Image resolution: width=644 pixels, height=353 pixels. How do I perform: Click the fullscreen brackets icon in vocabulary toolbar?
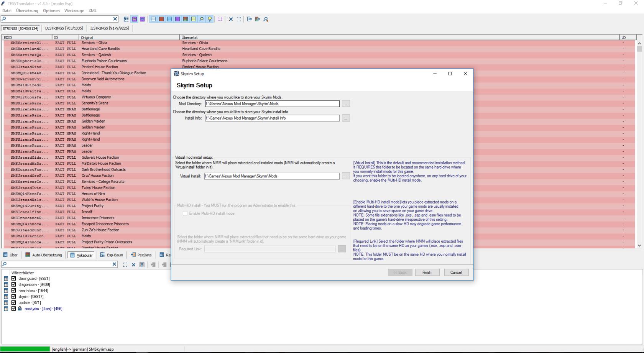[125, 264]
